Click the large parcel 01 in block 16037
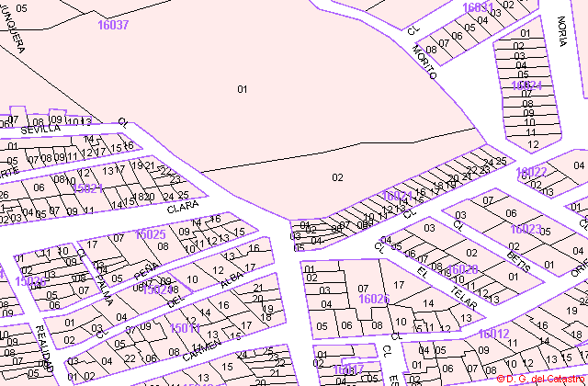The width and height of the screenshot is (588, 386). click(243, 89)
